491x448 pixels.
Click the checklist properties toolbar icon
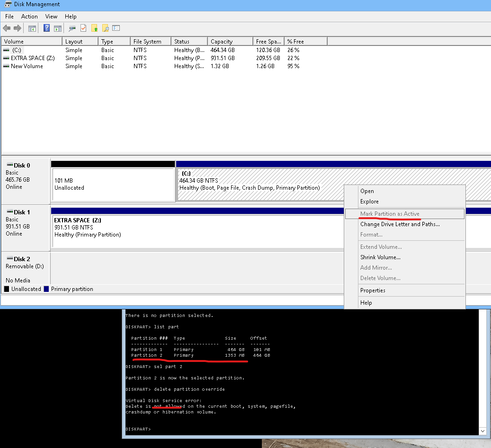[x=116, y=28]
